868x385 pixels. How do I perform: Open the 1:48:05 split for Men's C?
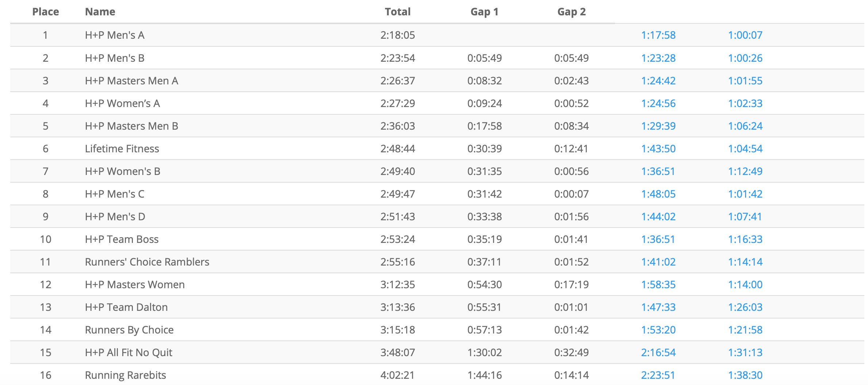coord(658,194)
